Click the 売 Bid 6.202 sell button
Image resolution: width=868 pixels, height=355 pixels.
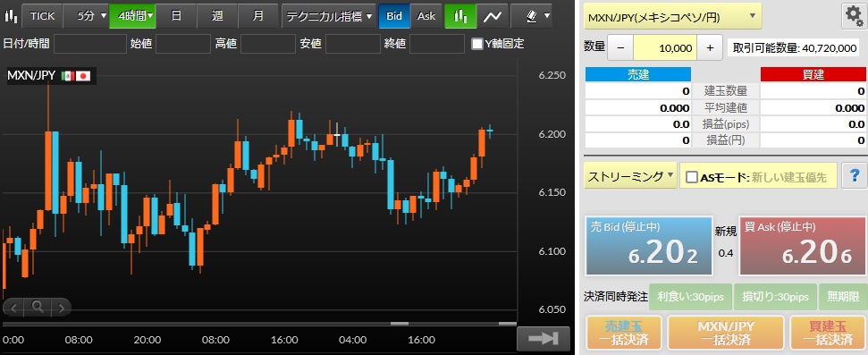click(649, 246)
